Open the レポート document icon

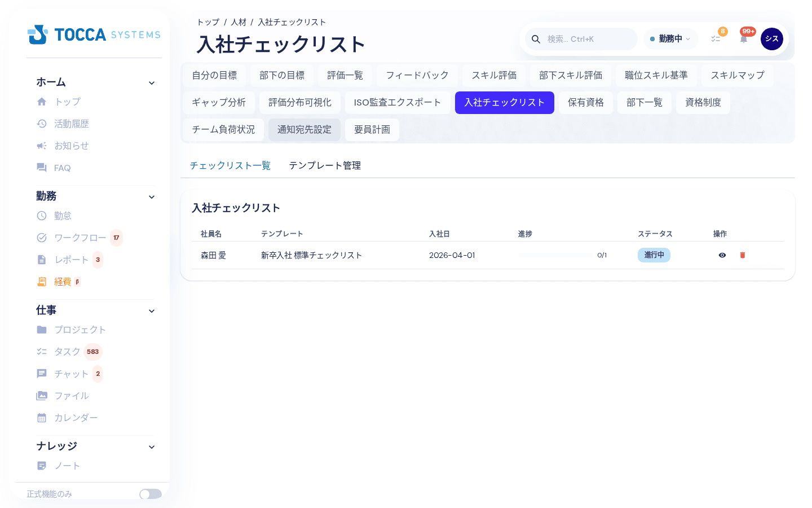click(42, 260)
